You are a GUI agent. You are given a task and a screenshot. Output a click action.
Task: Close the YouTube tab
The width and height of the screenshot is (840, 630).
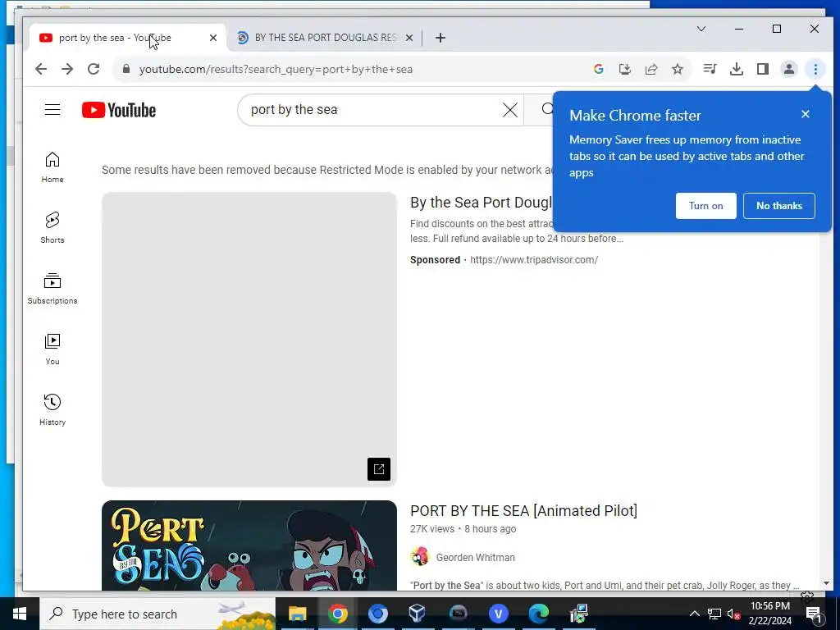[213, 38]
